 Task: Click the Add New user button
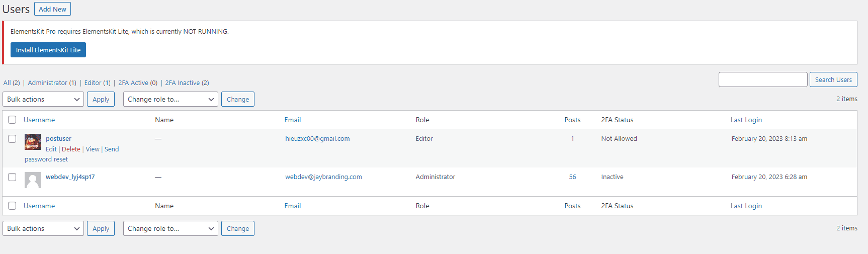coord(52,9)
